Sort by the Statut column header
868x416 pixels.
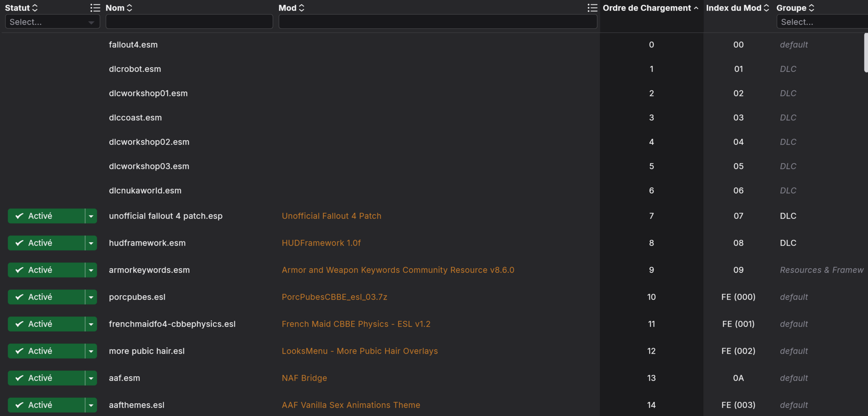pyautogui.click(x=21, y=8)
